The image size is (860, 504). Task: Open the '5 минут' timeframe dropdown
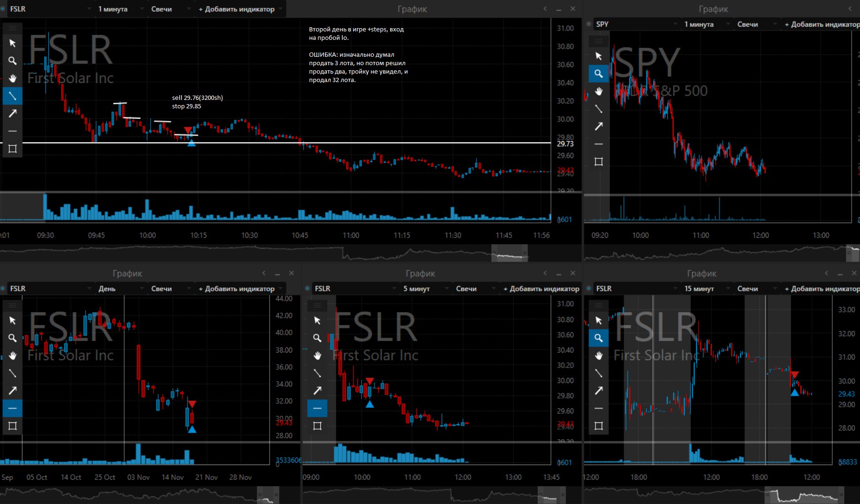[x=425, y=288]
